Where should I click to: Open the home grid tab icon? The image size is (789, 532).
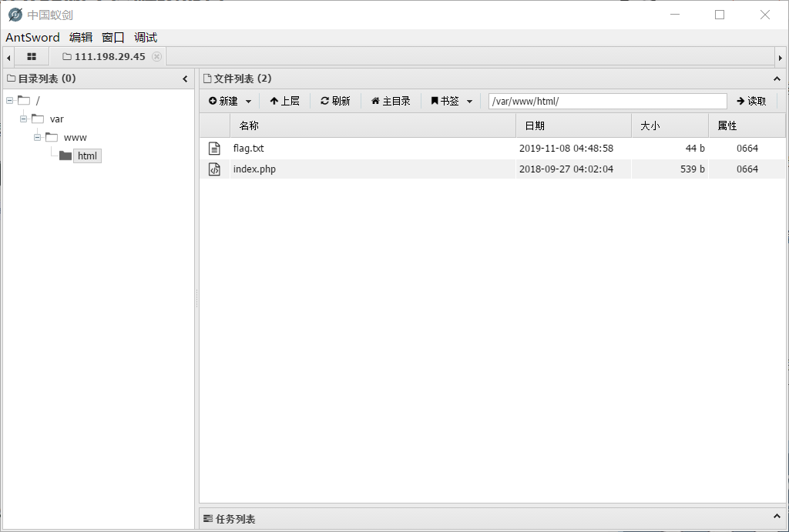[31, 56]
